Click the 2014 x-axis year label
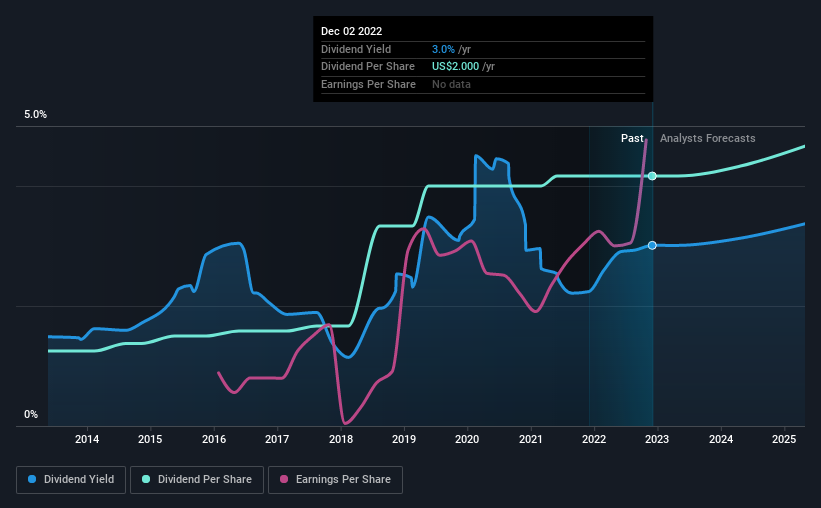This screenshot has width=821, height=508. [x=87, y=439]
